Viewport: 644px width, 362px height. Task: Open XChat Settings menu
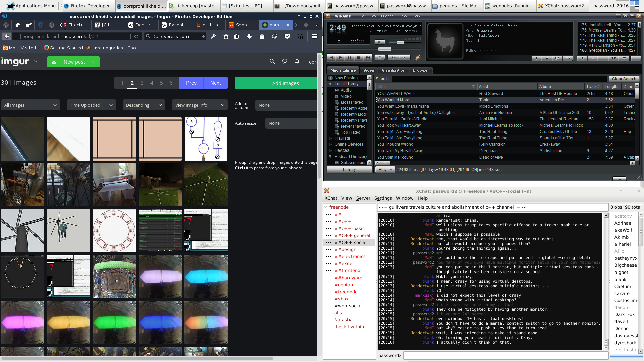tap(383, 198)
